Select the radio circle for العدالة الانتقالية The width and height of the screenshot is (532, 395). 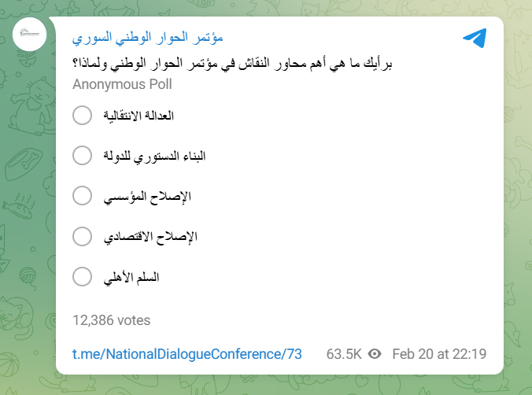point(82,116)
